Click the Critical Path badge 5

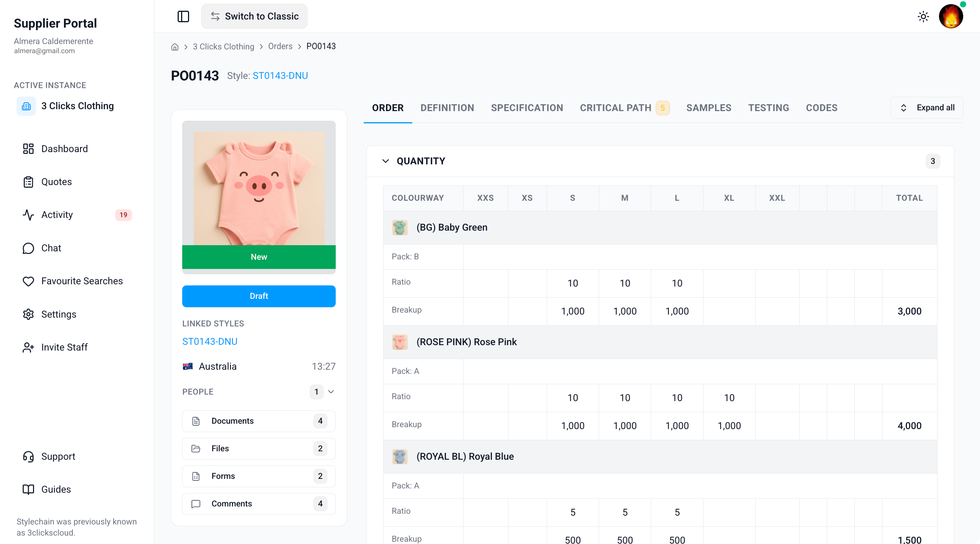663,108
